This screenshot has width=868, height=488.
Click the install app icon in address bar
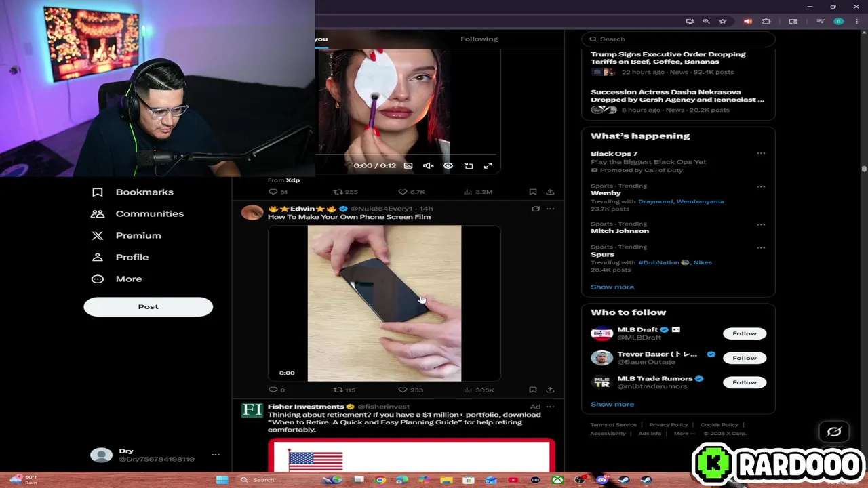[690, 22]
